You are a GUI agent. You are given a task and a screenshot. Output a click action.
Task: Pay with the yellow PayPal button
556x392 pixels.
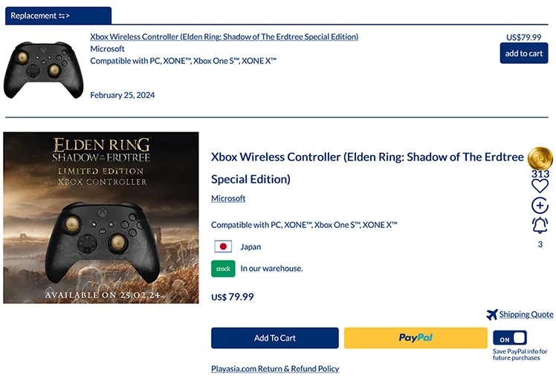416,338
